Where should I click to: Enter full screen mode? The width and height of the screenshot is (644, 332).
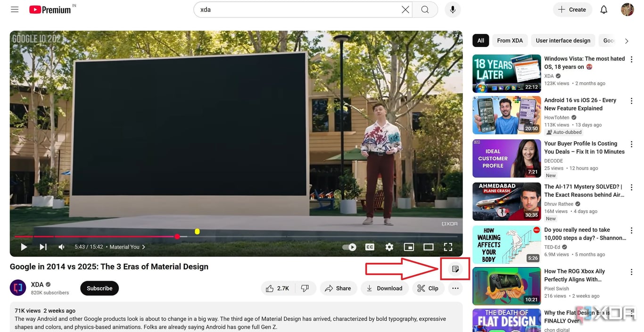448,247
